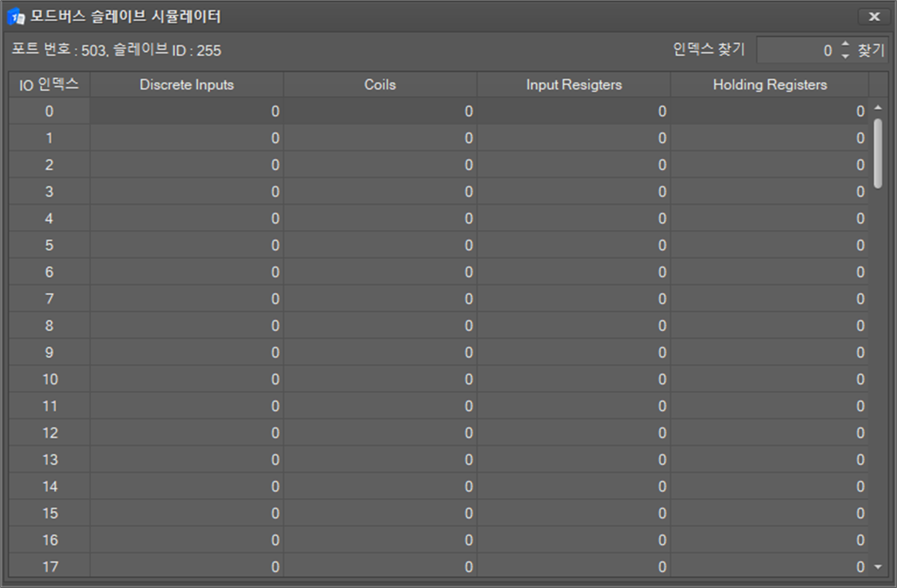The height and width of the screenshot is (588, 897).
Task: Click the 찾기 find button
Action: click(x=871, y=50)
